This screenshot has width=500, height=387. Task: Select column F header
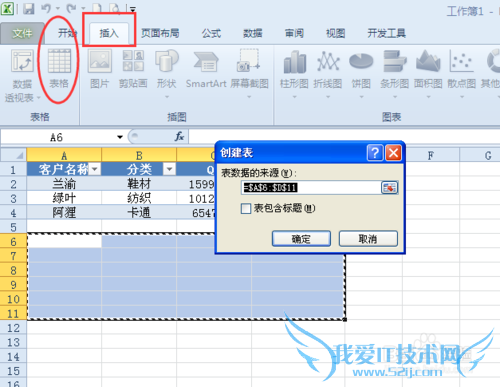431,155
